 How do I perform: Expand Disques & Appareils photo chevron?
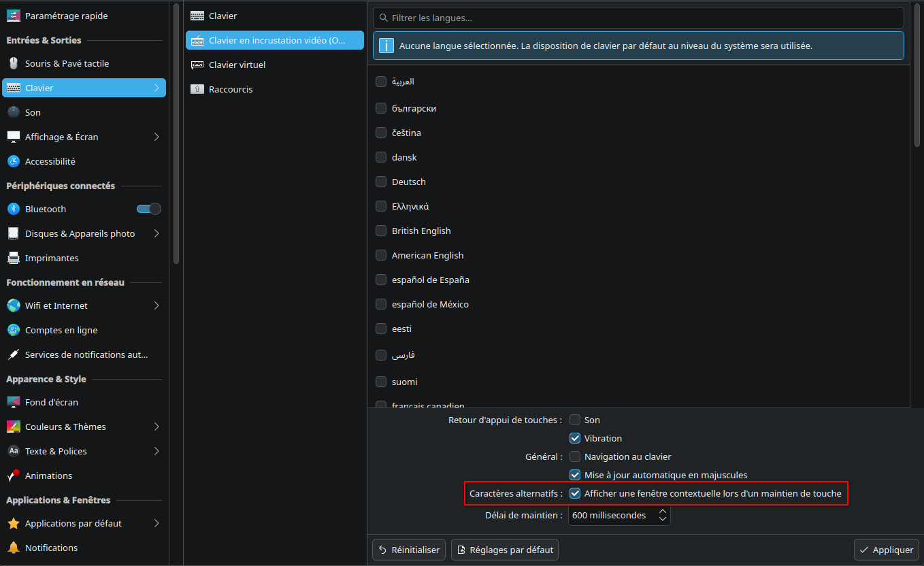pos(156,233)
